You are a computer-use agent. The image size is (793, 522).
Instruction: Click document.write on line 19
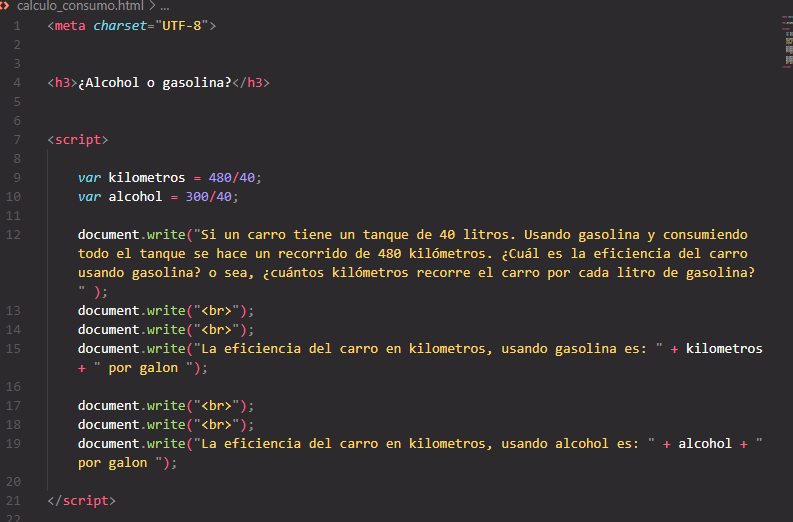(131, 444)
